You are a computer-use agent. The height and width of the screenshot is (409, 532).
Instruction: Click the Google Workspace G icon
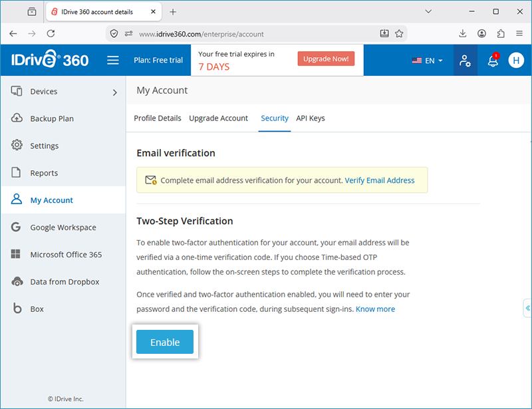pos(16,227)
